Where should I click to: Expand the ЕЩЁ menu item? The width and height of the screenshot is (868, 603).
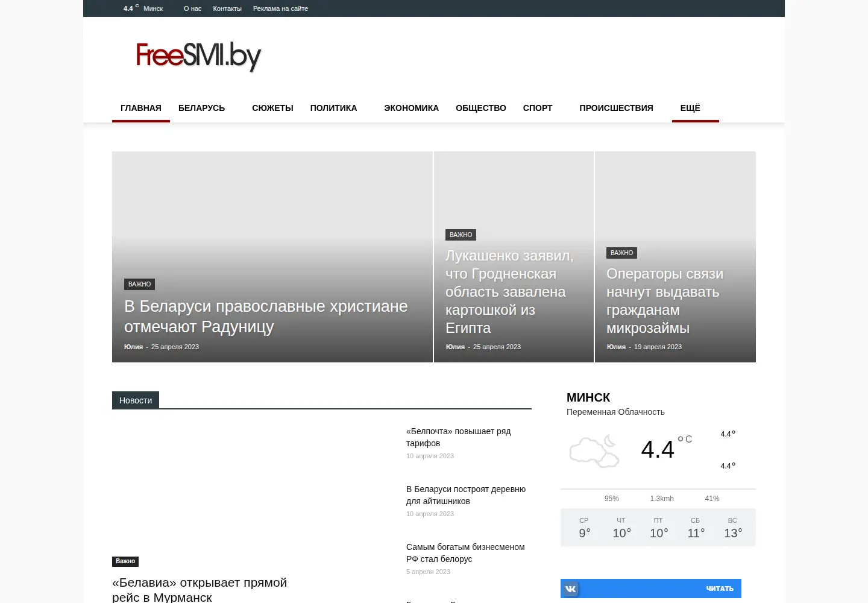[690, 108]
